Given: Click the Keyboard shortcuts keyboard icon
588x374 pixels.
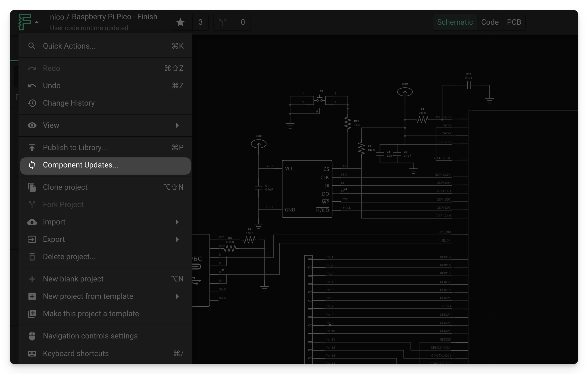Looking at the screenshot, I should (x=32, y=354).
